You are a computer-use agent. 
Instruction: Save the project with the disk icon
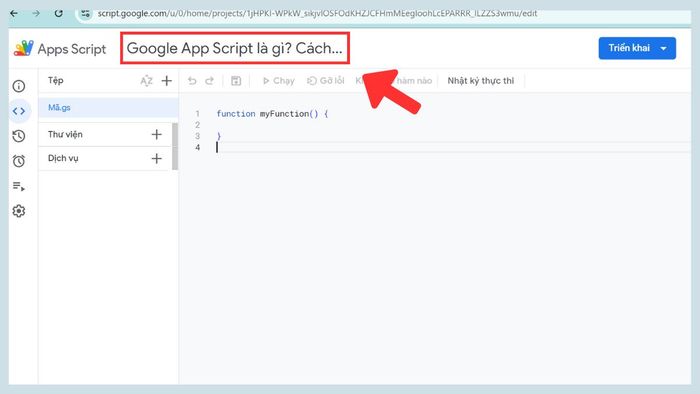[x=236, y=81]
